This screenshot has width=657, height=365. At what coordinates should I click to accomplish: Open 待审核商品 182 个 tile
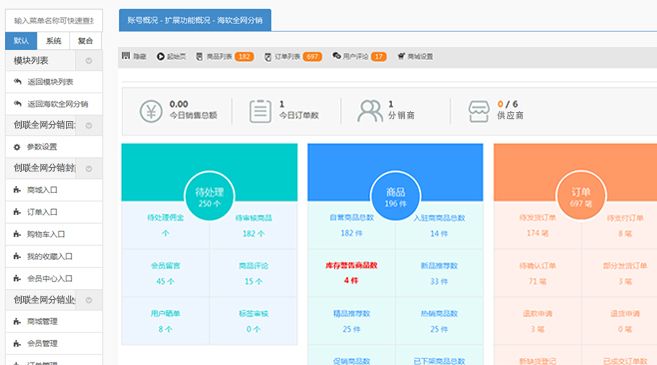(253, 225)
